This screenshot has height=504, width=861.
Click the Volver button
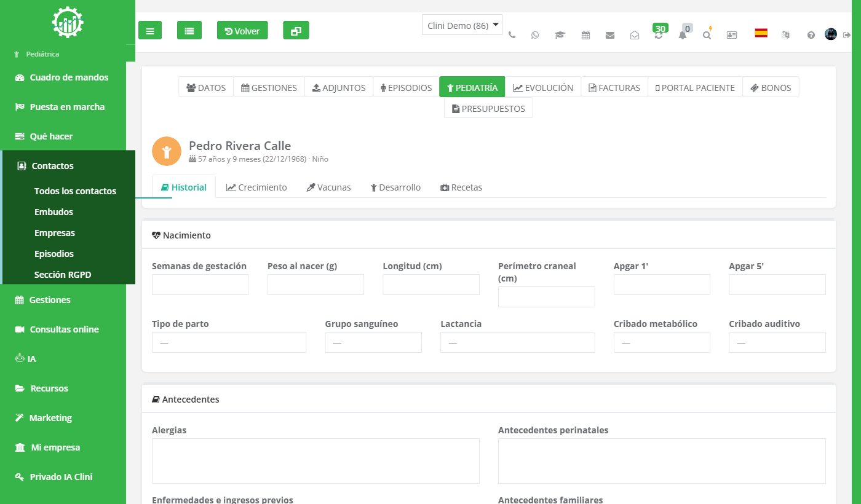click(x=242, y=31)
